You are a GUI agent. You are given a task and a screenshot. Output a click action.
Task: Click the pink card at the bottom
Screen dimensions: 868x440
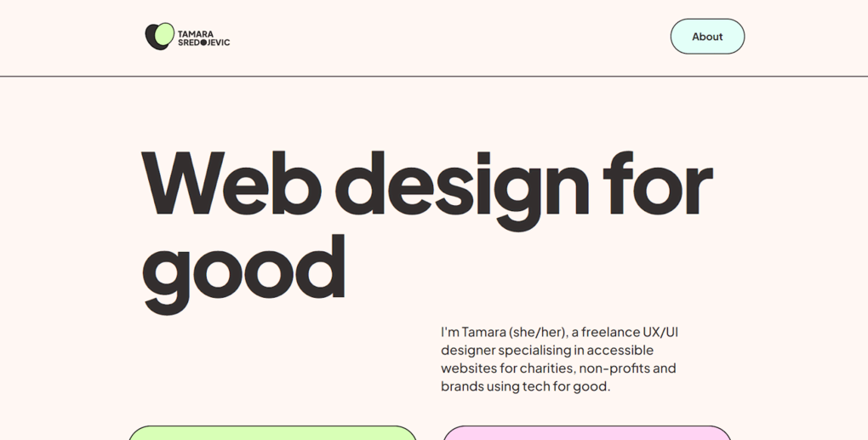pos(587,432)
